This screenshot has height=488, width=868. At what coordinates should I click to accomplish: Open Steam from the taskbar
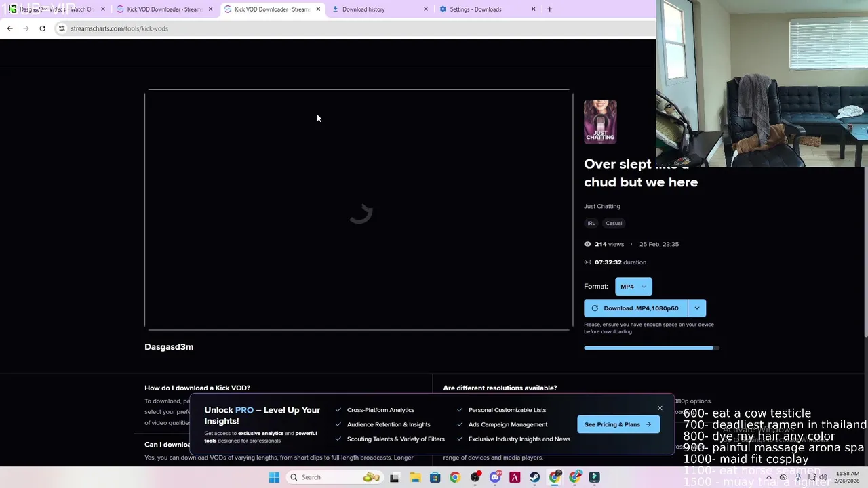(x=535, y=477)
